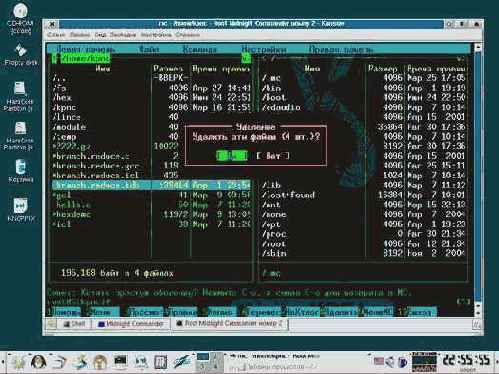499x374 pixels.
Task: Click the volume speaker tray icon
Action: (389, 361)
